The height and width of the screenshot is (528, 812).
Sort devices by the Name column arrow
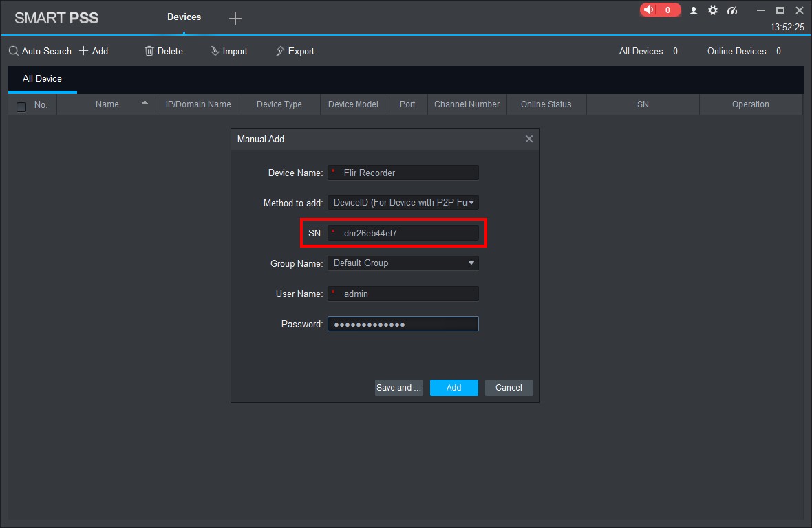coord(145,103)
